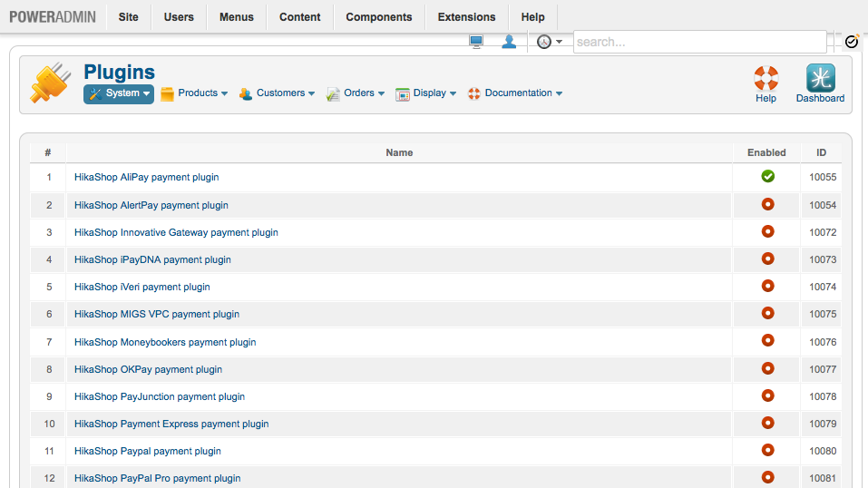The image size is (868, 488).
Task: Click the blue user profile icon
Action: pos(509,42)
